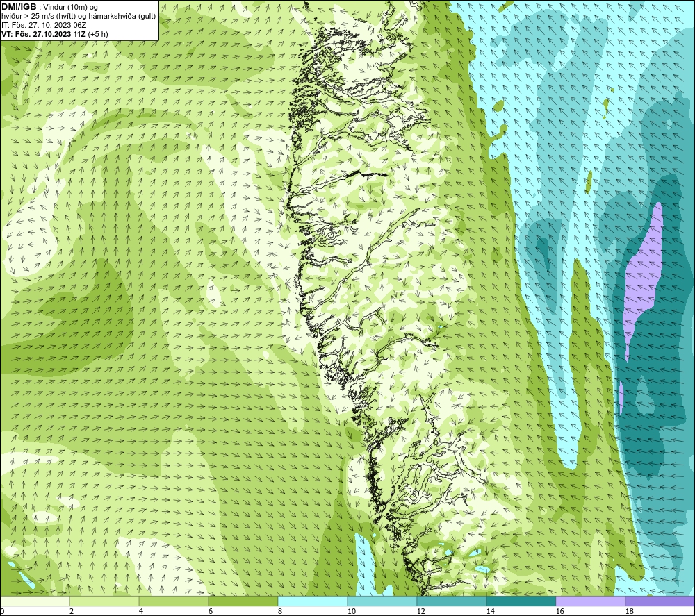This screenshot has width=695, height=616.
Task: Click the 'DMI/IGB' title text
Action: (x=19, y=7)
